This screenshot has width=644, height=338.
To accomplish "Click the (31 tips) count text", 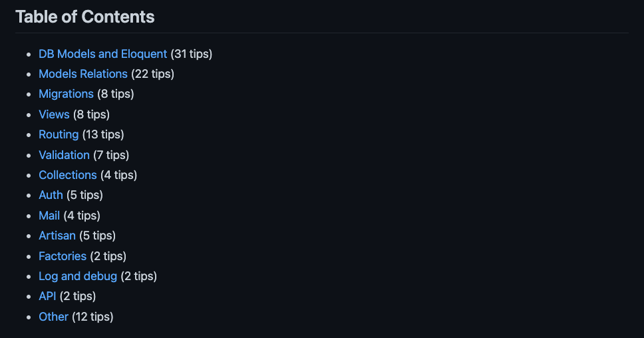I will click(x=192, y=54).
